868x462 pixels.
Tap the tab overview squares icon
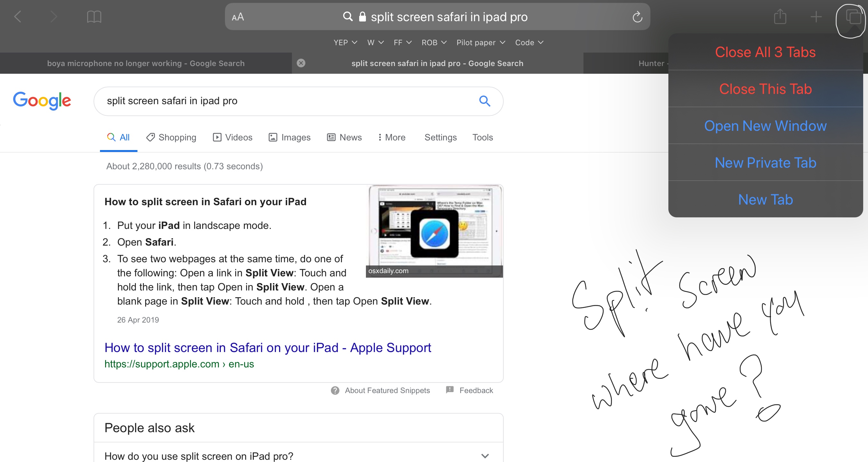tap(853, 17)
